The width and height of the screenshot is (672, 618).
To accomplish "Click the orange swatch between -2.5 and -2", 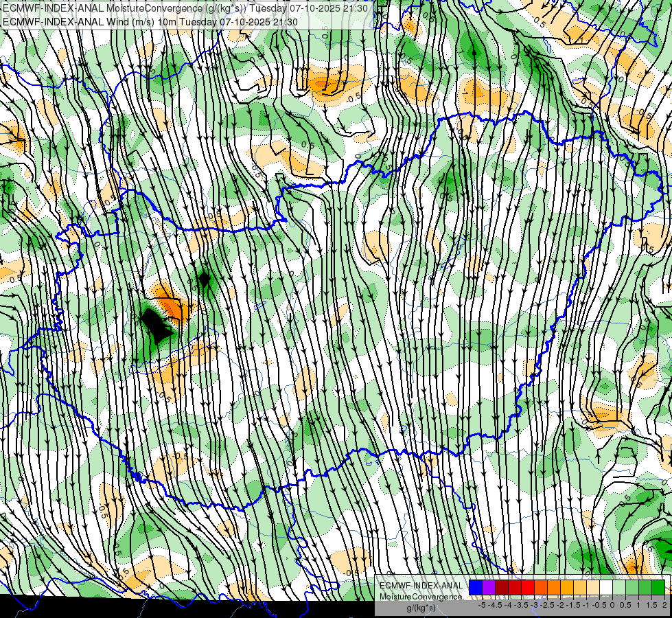I will pos(554,587).
